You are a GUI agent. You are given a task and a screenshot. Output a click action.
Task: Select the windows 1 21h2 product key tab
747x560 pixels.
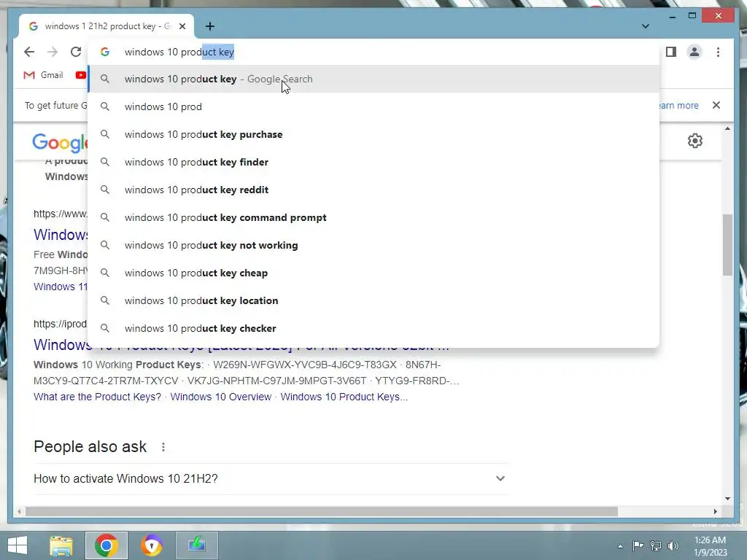[107, 26]
